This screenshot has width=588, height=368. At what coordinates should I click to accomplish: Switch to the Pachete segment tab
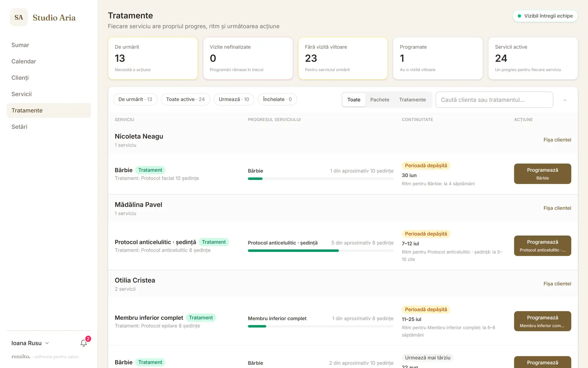click(x=380, y=100)
